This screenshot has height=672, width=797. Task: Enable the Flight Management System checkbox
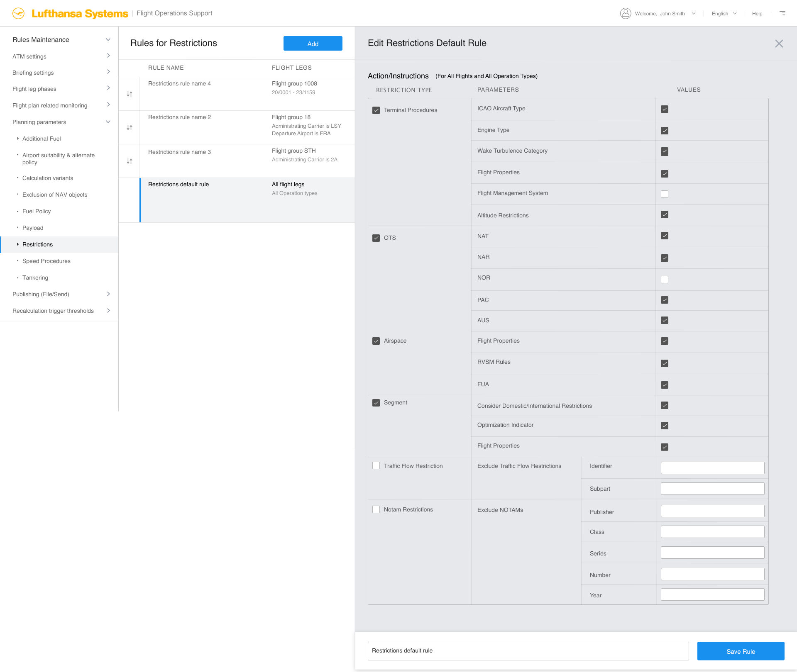[665, 194]
